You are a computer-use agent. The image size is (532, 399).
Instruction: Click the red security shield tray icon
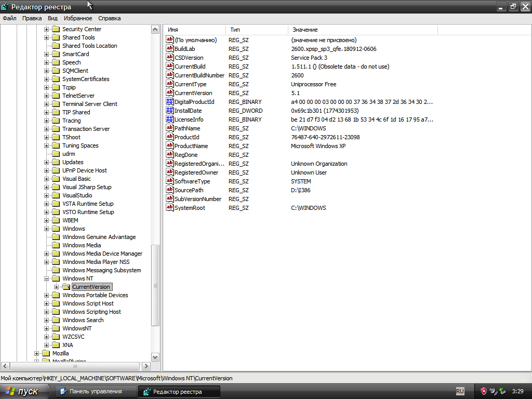point(484,391)
